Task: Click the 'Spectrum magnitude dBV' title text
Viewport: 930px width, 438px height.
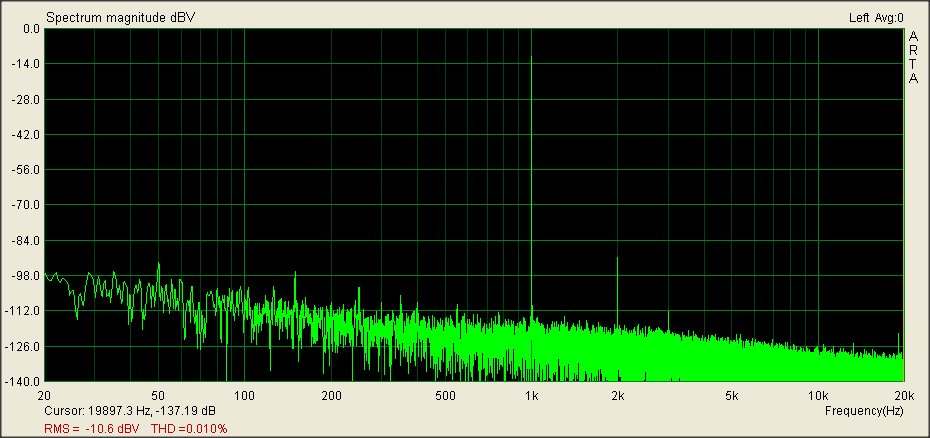Action: (x=120, y=18)
